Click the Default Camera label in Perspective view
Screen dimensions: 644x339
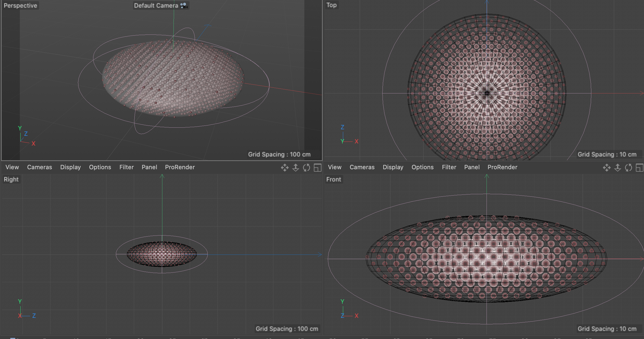click(156, 5)
